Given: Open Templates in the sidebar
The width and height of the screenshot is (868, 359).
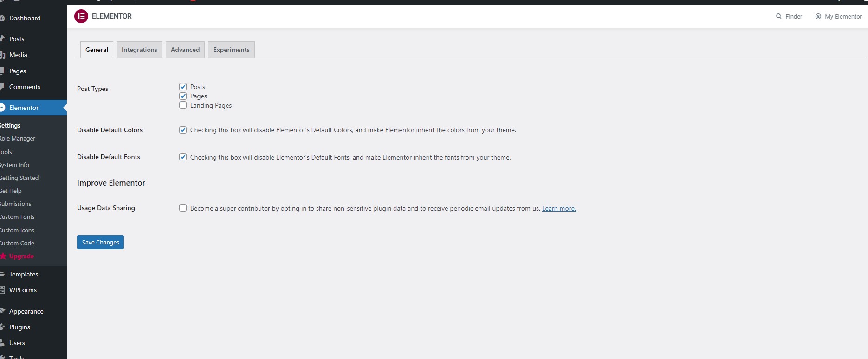Looking at the screenshot, I should point(33,274).
